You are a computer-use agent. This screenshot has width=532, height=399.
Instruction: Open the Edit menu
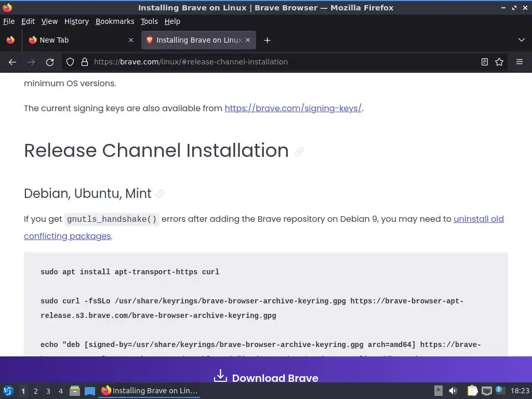click(28, 21)
